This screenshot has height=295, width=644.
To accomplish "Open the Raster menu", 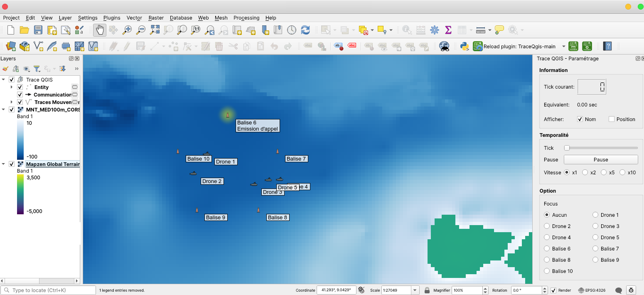I will click(156, 18).
